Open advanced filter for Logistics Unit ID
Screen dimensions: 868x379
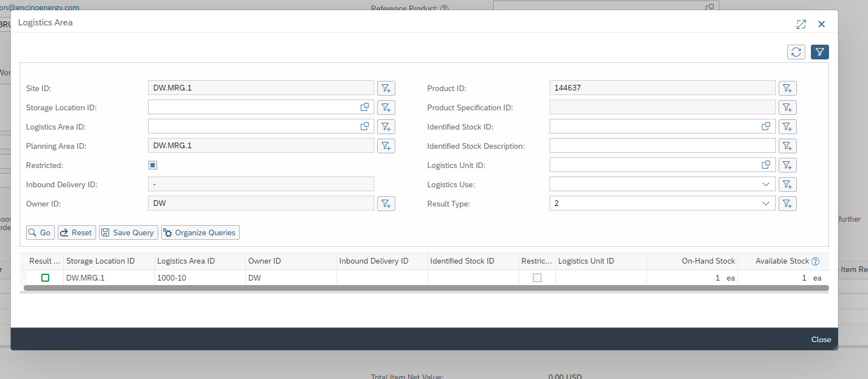[x=788, y=165]
